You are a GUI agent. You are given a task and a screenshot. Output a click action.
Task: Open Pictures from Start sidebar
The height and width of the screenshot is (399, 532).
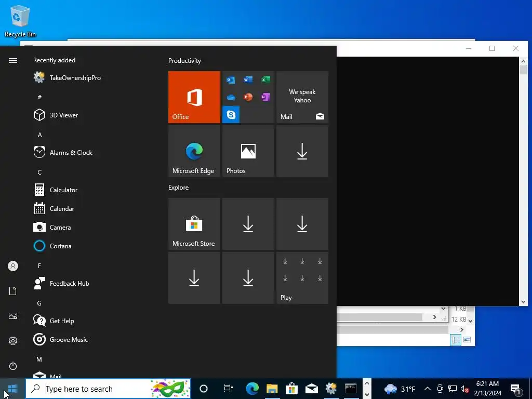(x=13, y=316)
